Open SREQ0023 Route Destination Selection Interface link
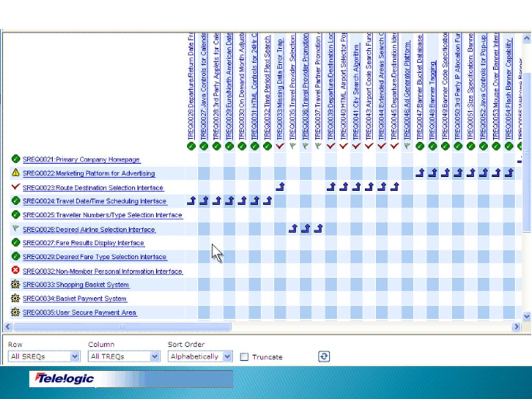This screenshot has width=532, height=399. coord(93,188)
